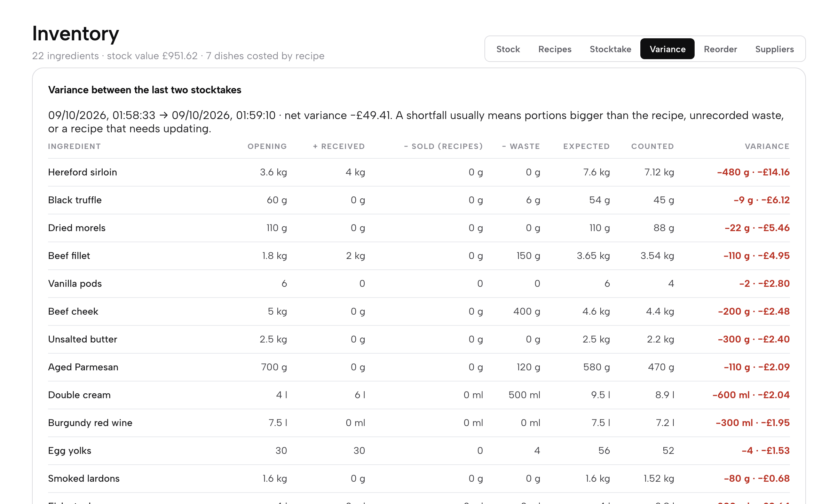Click Egg yolks variance −4 · −£1.53
The image size is (838, 504).
766,451
